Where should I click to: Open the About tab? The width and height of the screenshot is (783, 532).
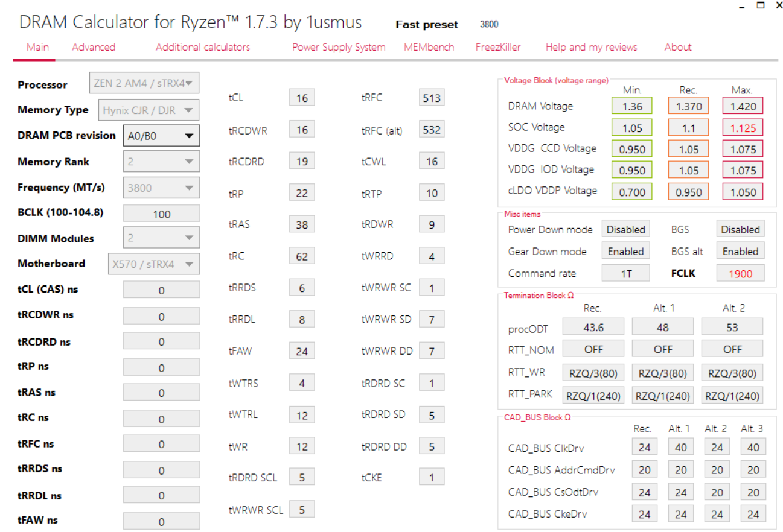[678, 47]
